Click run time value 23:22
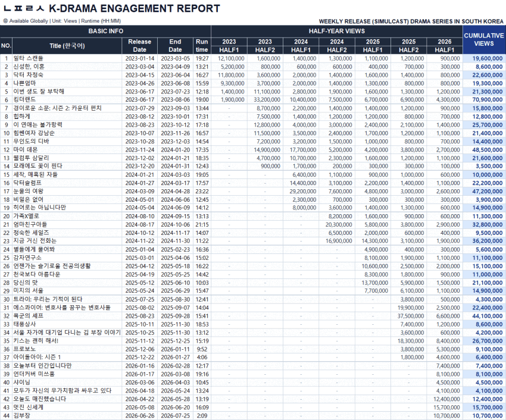The image size is (506, 420). 202,192
